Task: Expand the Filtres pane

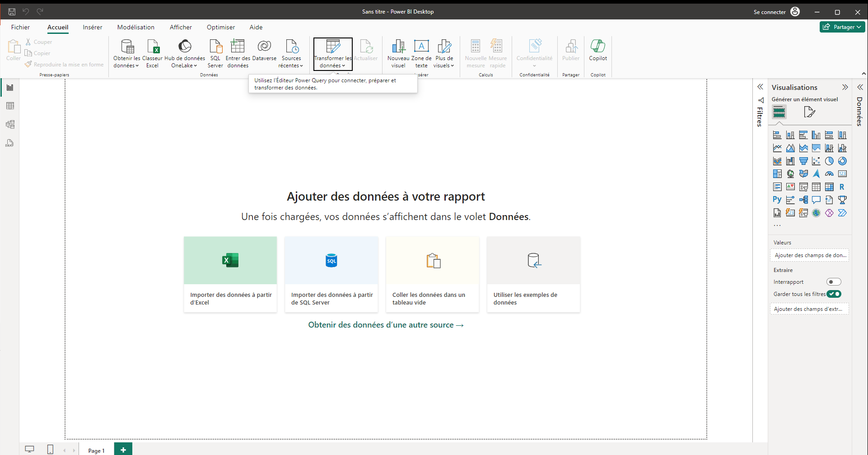Action: click(x=761, y=87)
